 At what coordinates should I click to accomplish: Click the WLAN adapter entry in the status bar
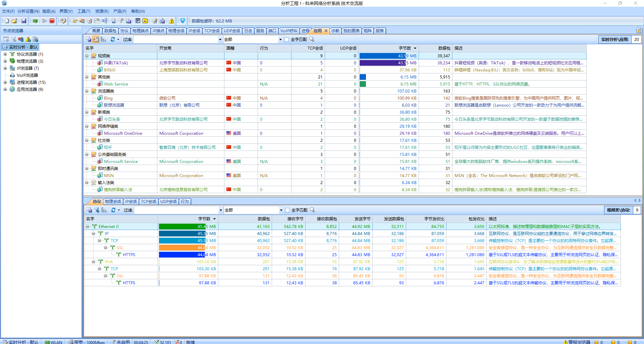pos(54,342)
